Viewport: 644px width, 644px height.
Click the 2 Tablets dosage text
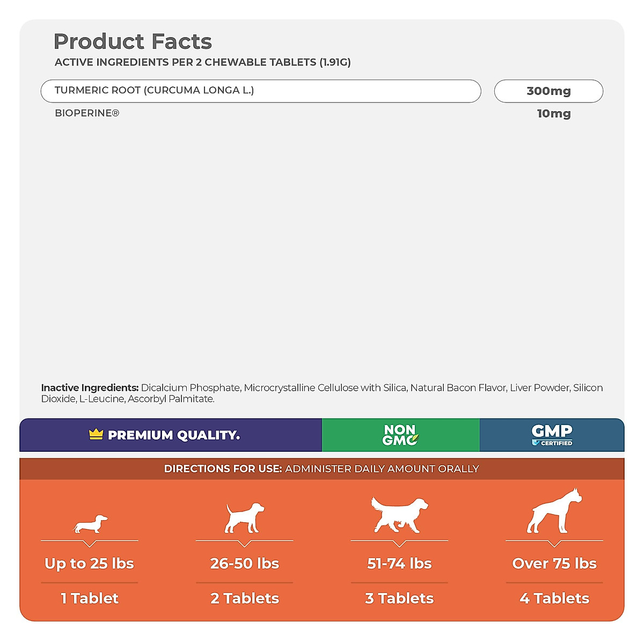245,598
